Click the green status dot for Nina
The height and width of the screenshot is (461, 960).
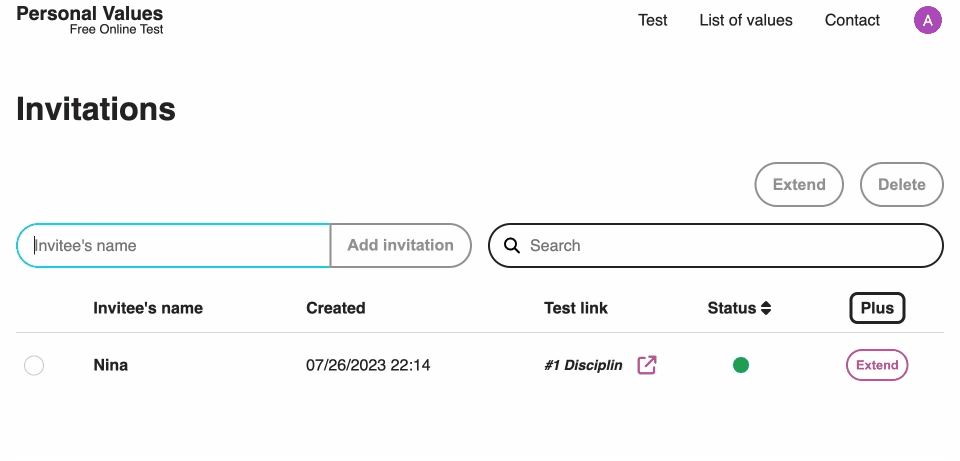click(x=741, y=365)
